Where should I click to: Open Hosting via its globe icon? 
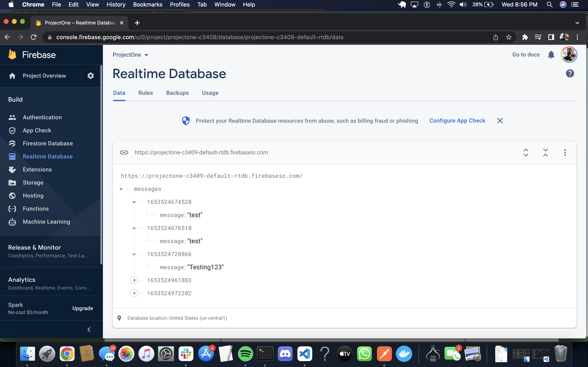point(12,196)
